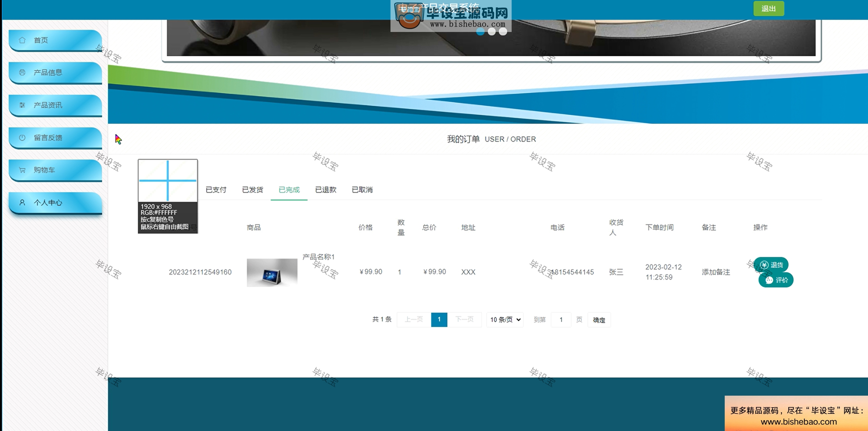Screen dimensions: 868x431
Task: Click the 退货 return button
Action: point(771,265)
